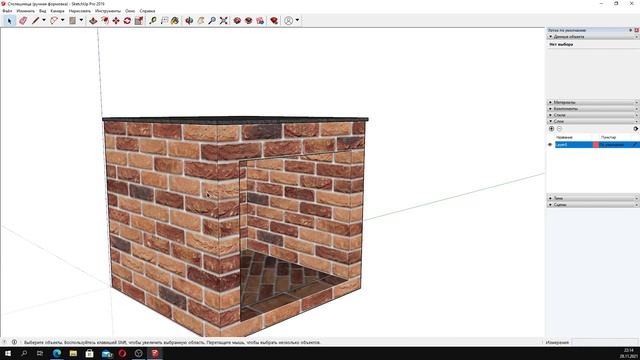Select the Tape Measure tool
This screenshot has width=640, height=360.
click(153, 20)
